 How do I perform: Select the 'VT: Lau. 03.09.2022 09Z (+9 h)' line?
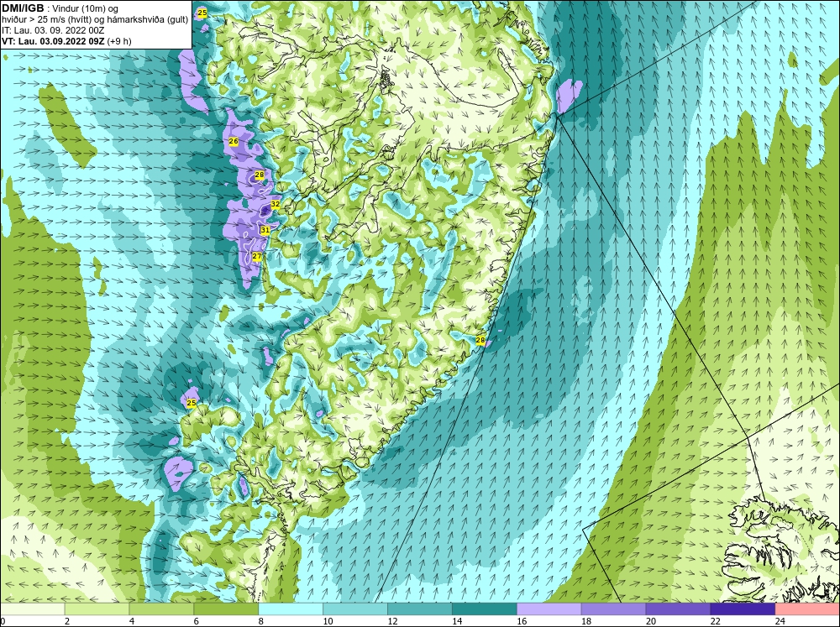pos(66,41)
